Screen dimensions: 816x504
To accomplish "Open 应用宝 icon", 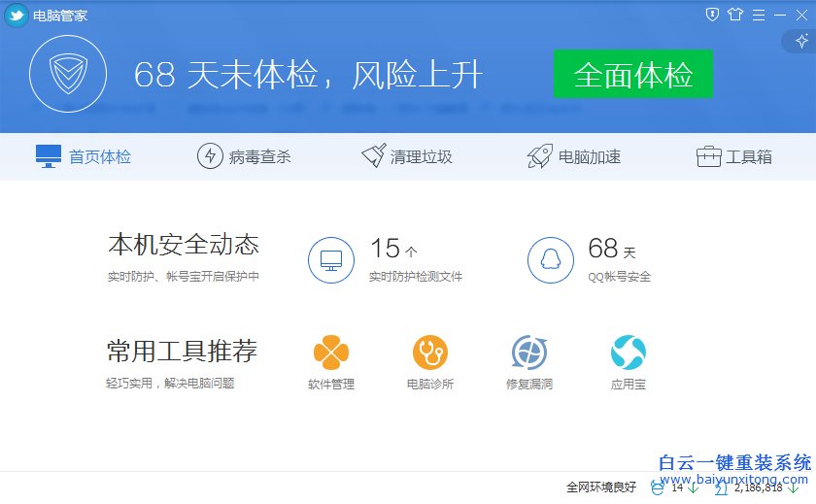I will [629, 353].
